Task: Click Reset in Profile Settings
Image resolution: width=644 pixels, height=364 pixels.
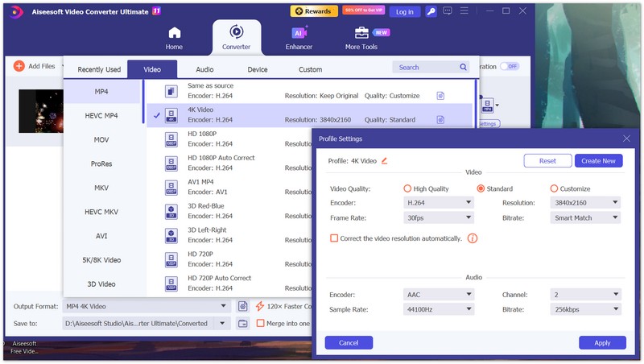Action: (547, 160)
